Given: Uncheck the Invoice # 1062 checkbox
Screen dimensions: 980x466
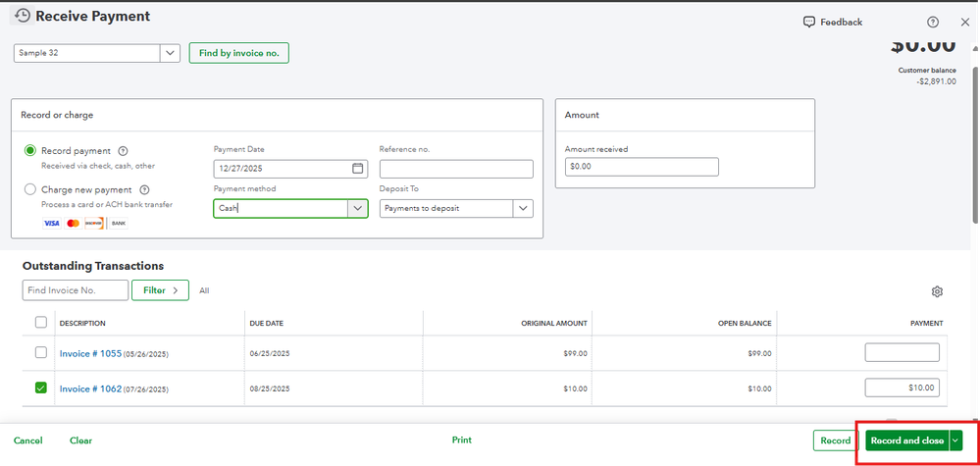Looking at the screenshot, I should tap(40, 388).
